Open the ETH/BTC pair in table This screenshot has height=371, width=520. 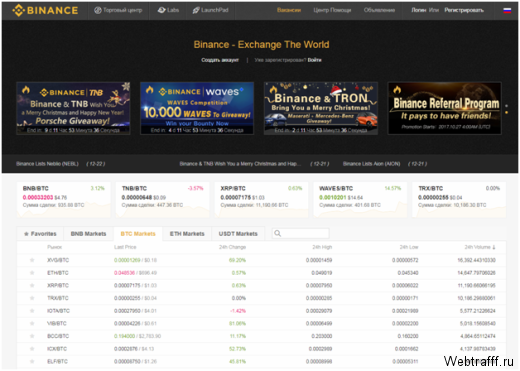point(58,273)
